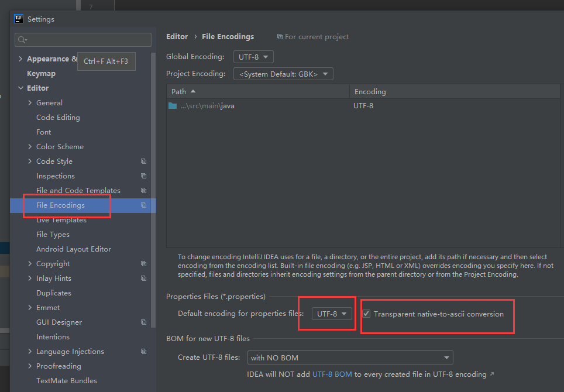The height and width of the screenshot is (392, 564).
Task: Click the settings search input field
Action: coord(83,40)
